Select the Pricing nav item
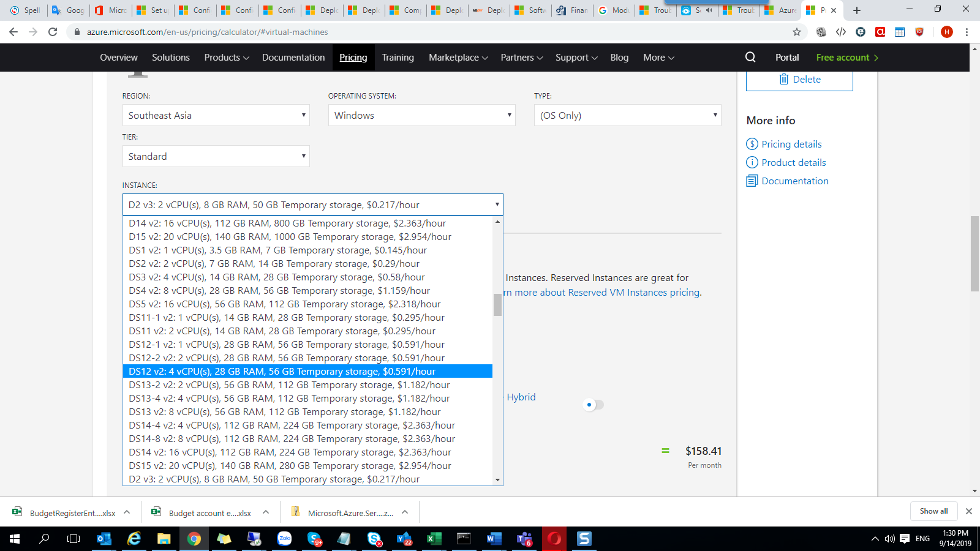 pyautogui.click(x=353, y=57)
